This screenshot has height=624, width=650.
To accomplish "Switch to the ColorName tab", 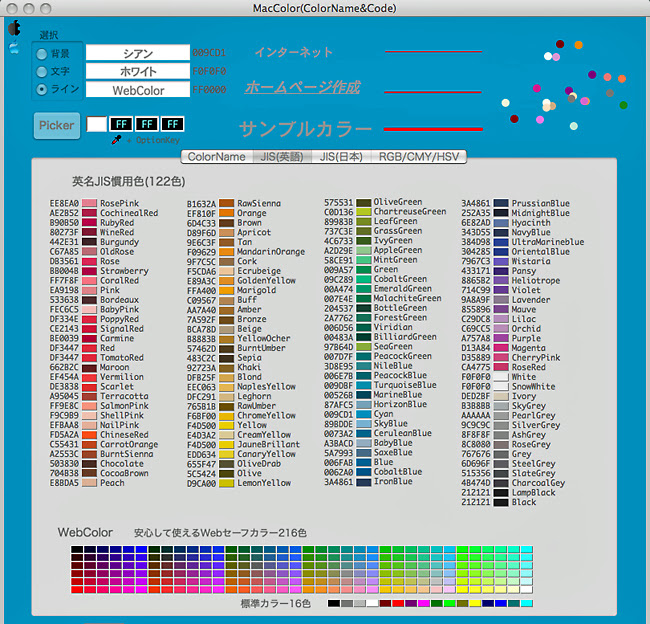I will tap(216, 157).
